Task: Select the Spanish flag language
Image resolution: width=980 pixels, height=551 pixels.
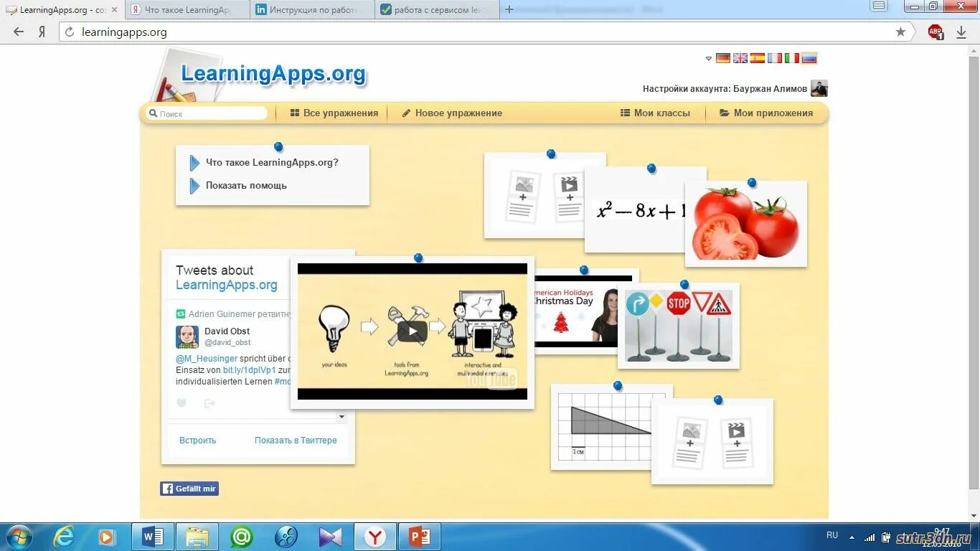Action: 758,58
